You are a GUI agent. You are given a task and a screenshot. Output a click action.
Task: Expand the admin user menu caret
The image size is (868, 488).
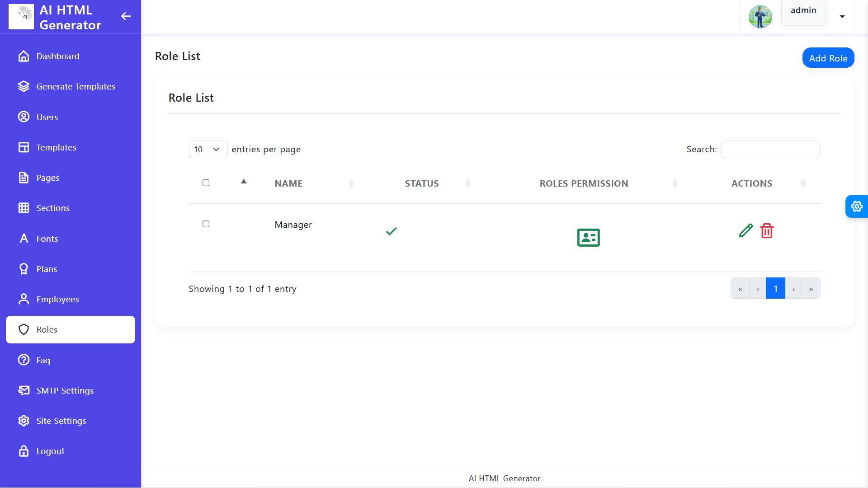point(842,17)
